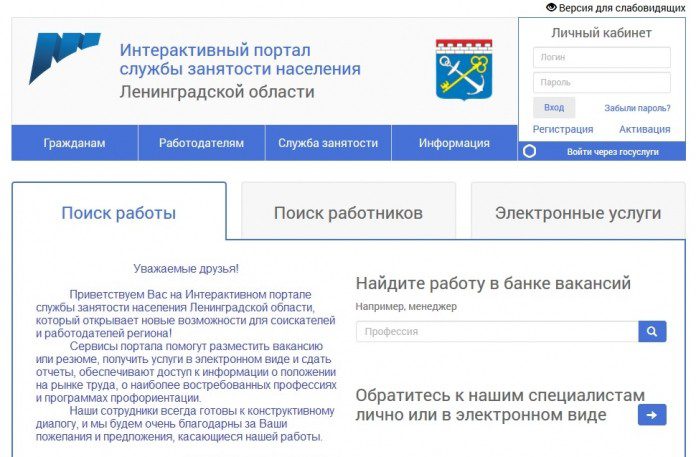Switch to Поиск работы tab

pyautogui.click(x=119, y=213)
